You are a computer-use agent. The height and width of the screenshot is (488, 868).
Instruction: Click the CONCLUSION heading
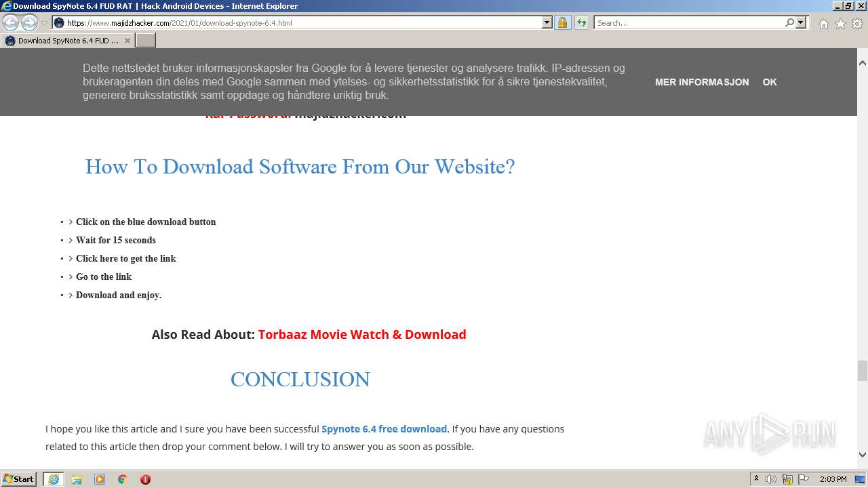(300, 380)
